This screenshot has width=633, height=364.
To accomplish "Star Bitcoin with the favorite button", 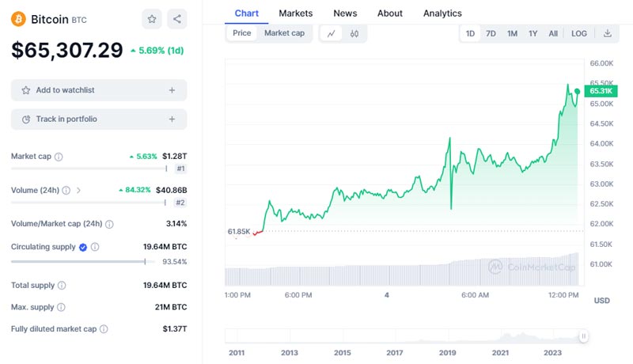I will tap(152, 19).
